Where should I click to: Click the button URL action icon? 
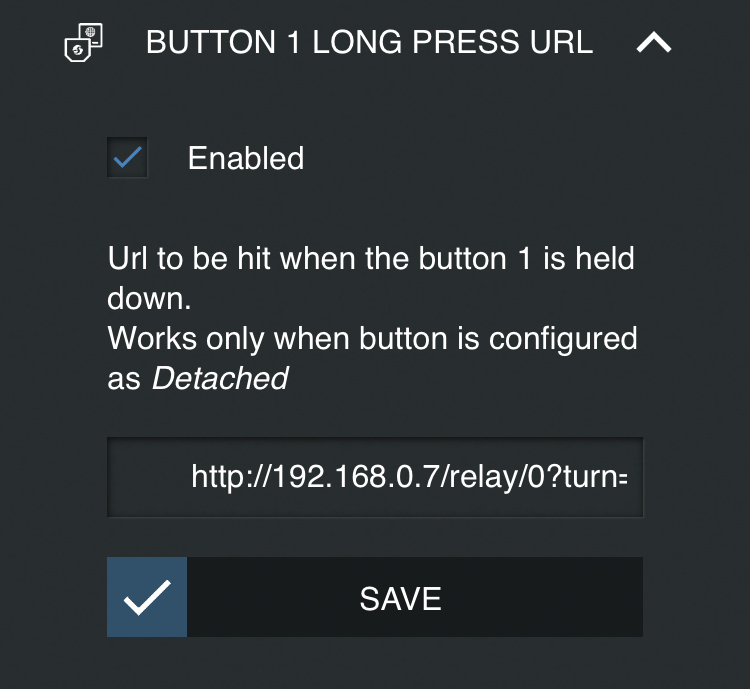pyautogui.click(x=84, y=43)
